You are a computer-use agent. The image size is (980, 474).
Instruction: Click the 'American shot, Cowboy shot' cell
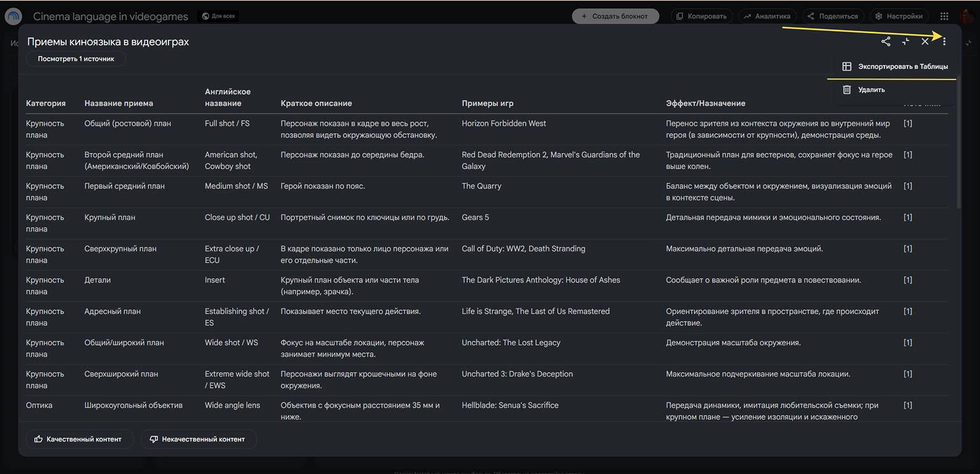(231, 160)
